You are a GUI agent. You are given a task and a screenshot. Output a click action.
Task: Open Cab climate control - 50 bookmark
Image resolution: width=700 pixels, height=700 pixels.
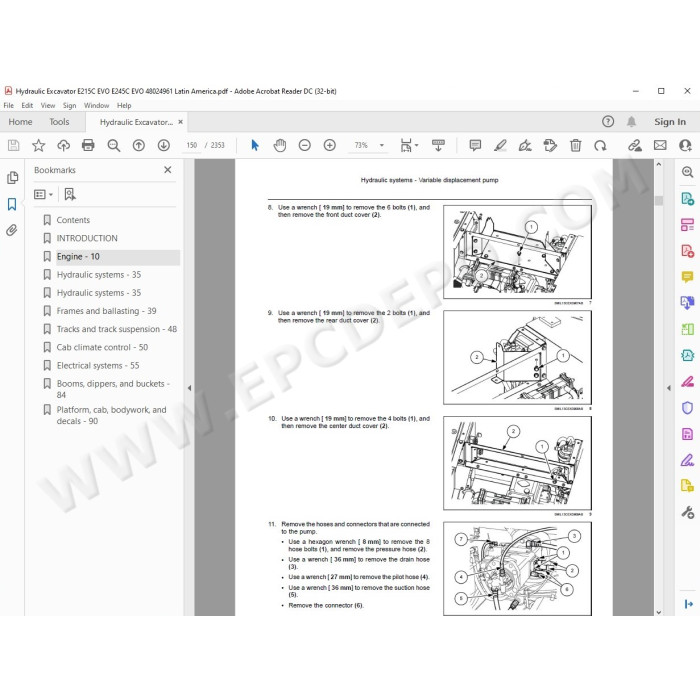pyautogui.click(x=102, y=347)
